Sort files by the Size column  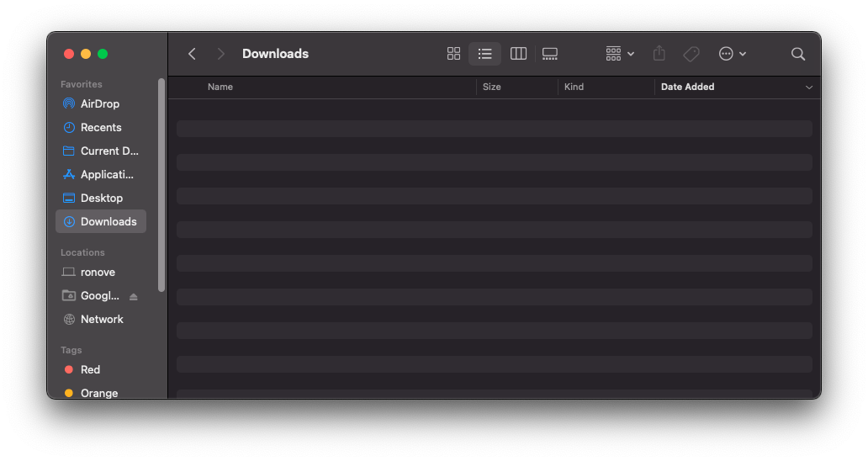click(x=492, y=87)
